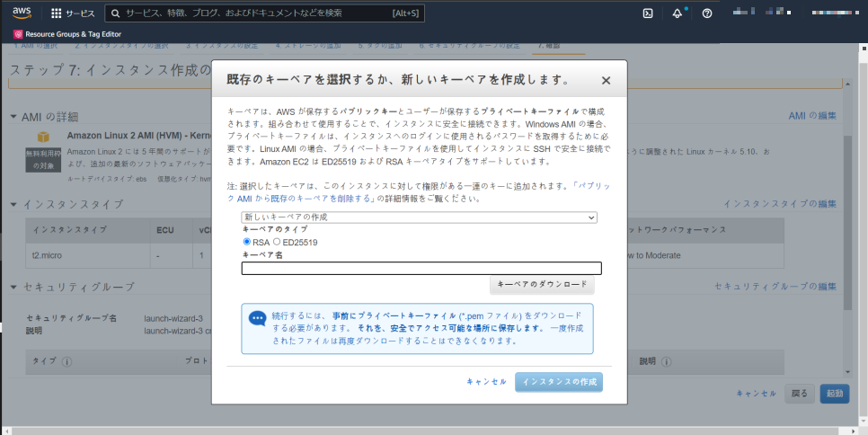Open the CloudShell terminal icon
Viewport: 868px width, 435px height.
pos(648,13)
